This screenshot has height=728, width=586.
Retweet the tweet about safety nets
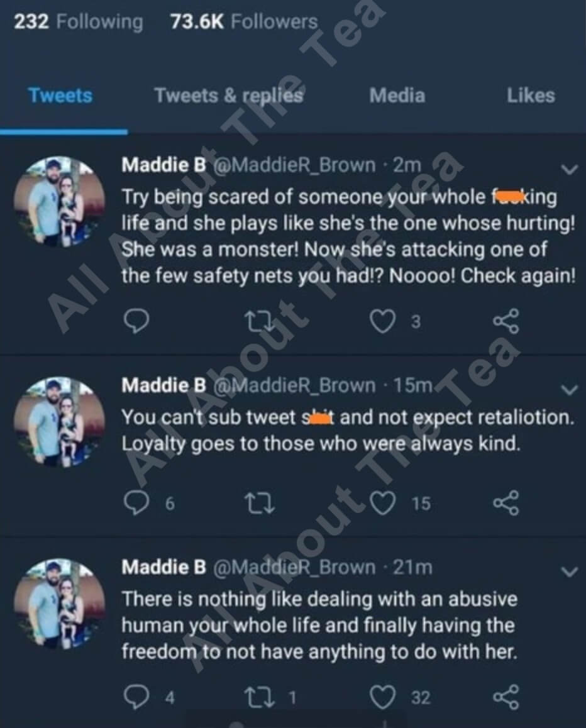[x=258, y=322]
